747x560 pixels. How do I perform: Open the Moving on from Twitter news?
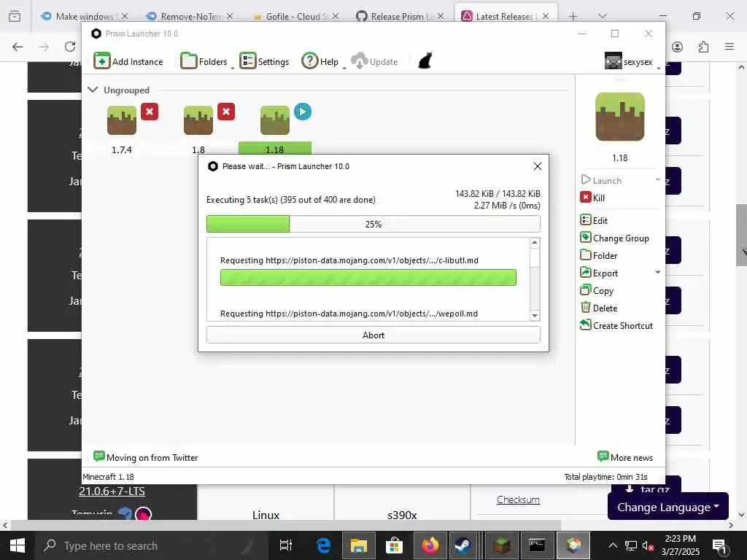click(x=146, y=457)
